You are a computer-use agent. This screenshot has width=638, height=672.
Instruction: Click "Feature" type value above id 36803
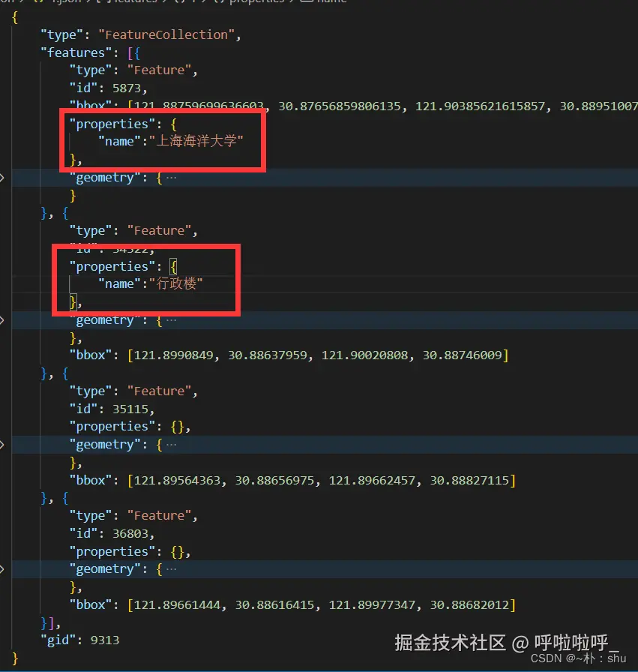(160, 515)
